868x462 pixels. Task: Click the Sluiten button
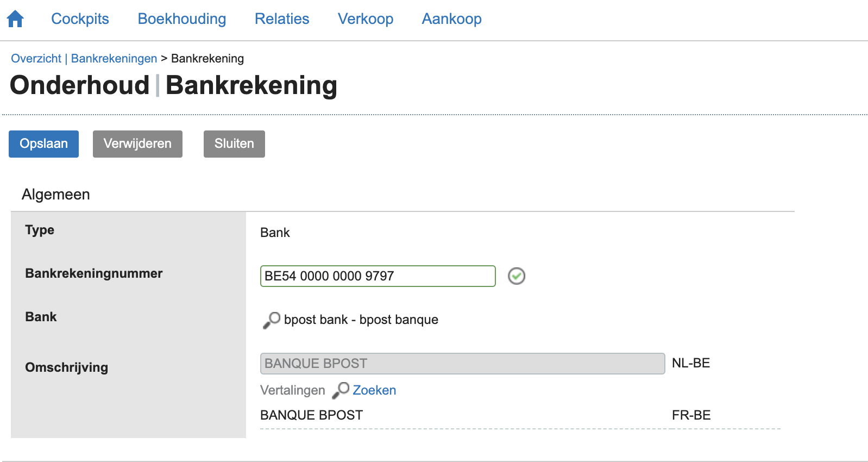pyautogui.click(x=234, y=143)
